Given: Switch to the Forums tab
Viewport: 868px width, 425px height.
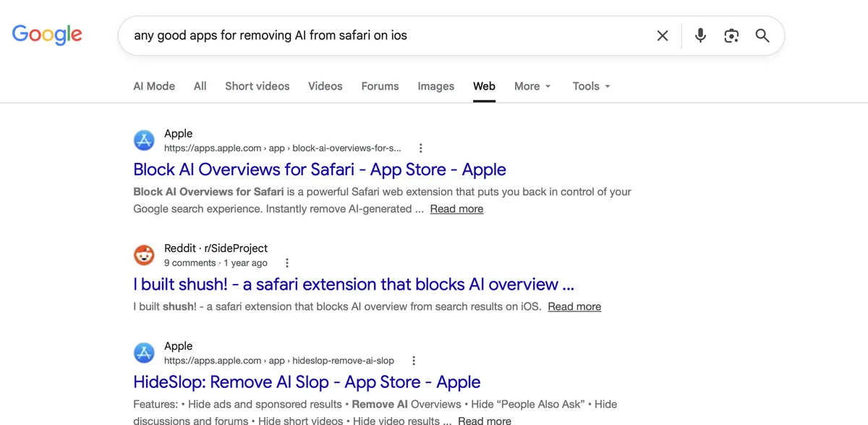Looking at the screenshot, I should 380,86.
